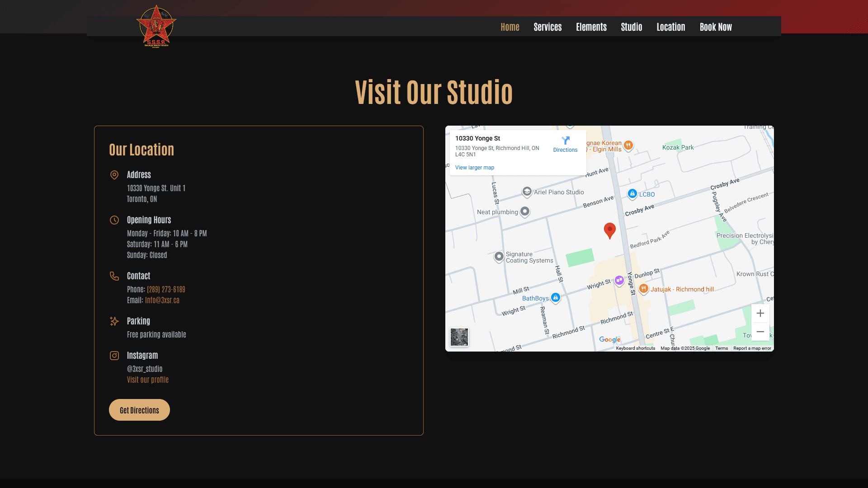Screen dimensions: 868x488
Task: Click the map zoom in plus button
Action: point(760,313)
